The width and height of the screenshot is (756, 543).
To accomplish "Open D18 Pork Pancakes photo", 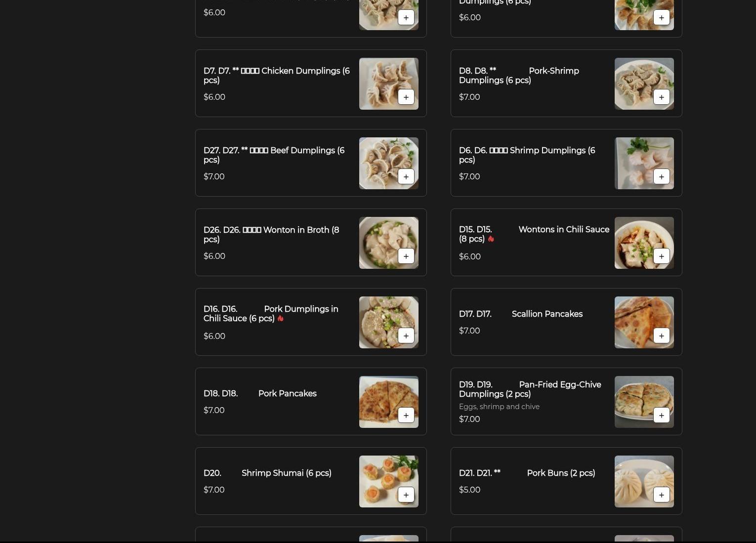I will point(389,402).
